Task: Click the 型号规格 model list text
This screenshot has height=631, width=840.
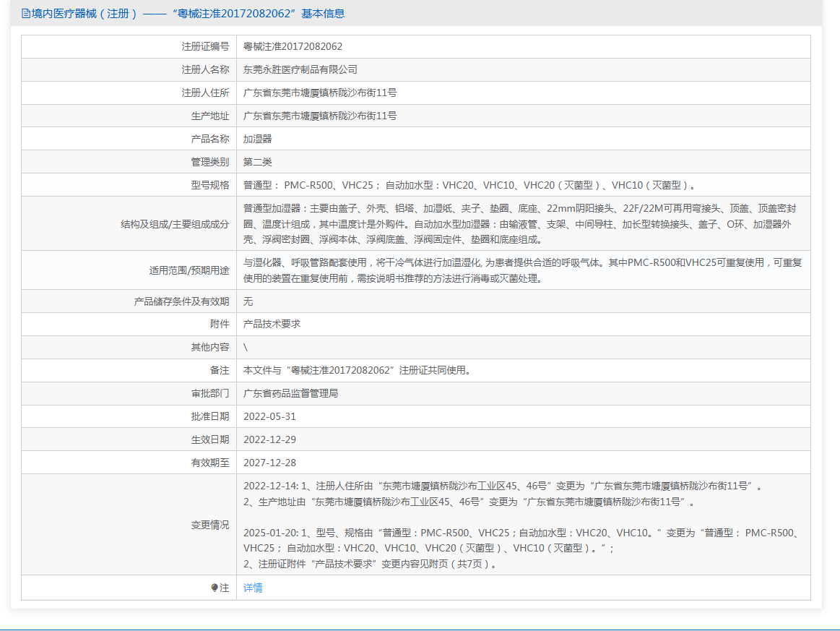Action: (x=469, y=185)
